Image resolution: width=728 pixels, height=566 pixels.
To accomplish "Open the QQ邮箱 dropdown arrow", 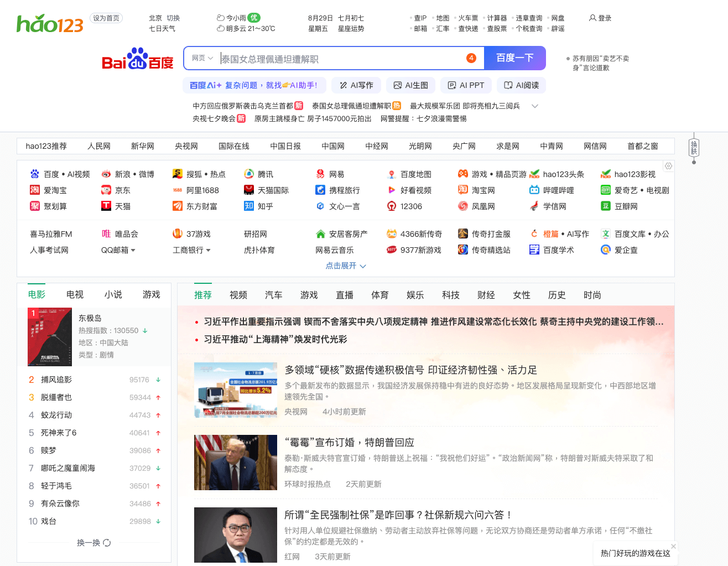I will click(133, 251).
